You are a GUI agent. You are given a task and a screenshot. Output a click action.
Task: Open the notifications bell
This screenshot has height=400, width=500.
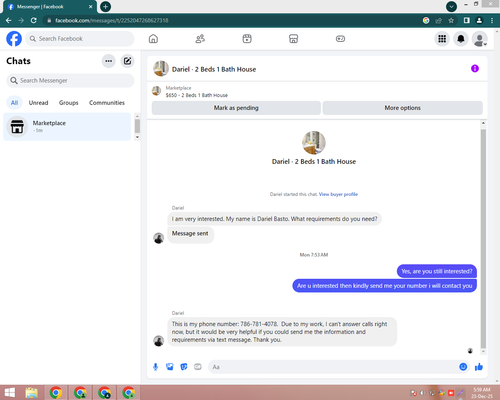461,39
